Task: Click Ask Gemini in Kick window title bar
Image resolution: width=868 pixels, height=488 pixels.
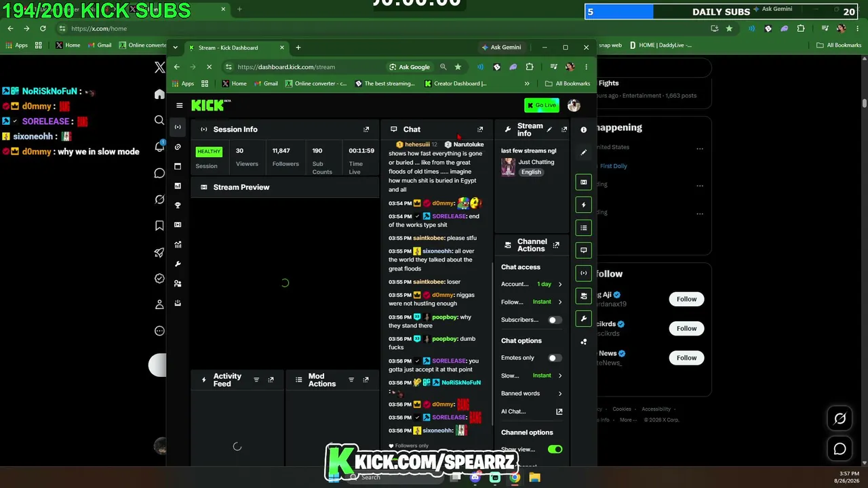Action: point(501,47)
